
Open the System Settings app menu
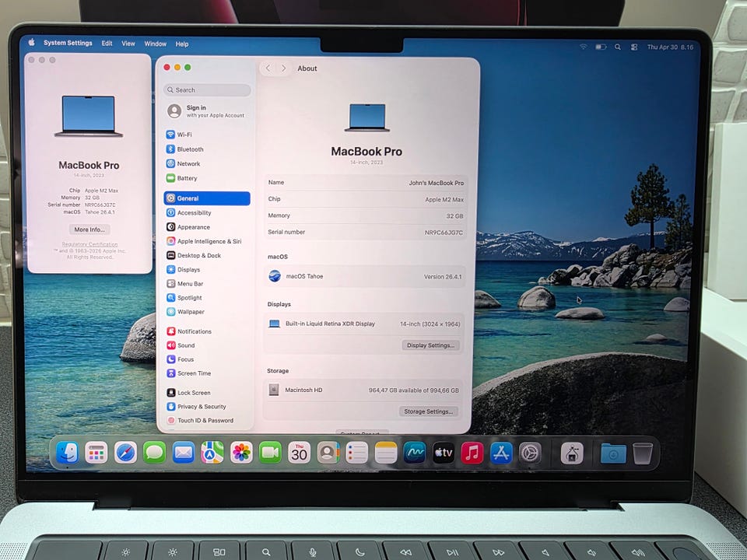(68, 43)
